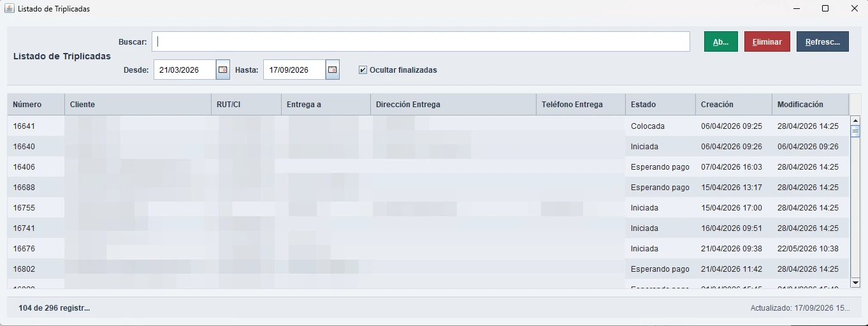
Task: Click Esperando pago status in row 16406
Action: pyautogui.click(x=660, y=167)
